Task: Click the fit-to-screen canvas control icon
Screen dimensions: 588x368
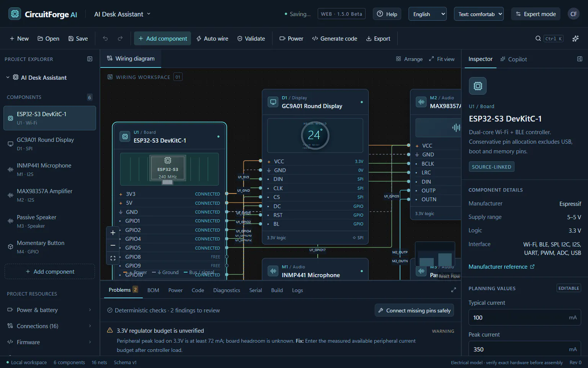Action: coord(113,258)
